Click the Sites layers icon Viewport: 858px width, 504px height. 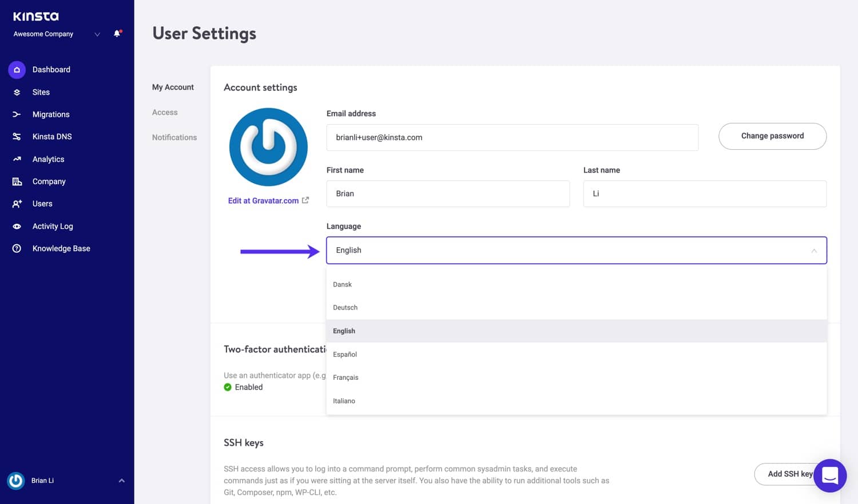[17, 92]
